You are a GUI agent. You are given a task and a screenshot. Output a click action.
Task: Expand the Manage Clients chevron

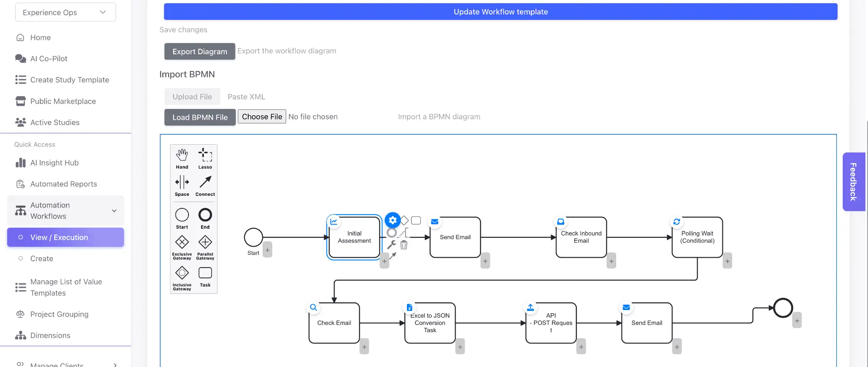click(115, 365)
